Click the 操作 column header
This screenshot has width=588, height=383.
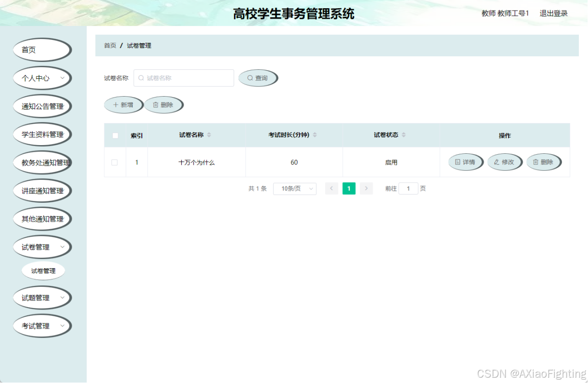(x=505, y=136)
